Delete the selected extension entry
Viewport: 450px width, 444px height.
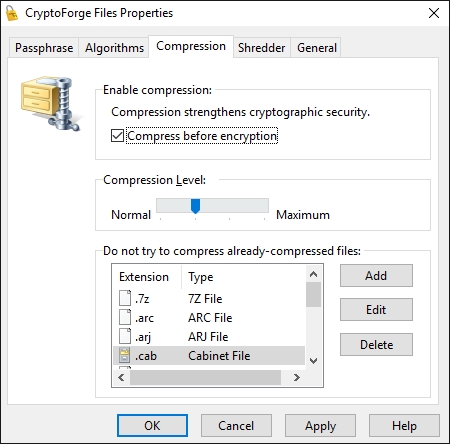(x=376, y=344)
